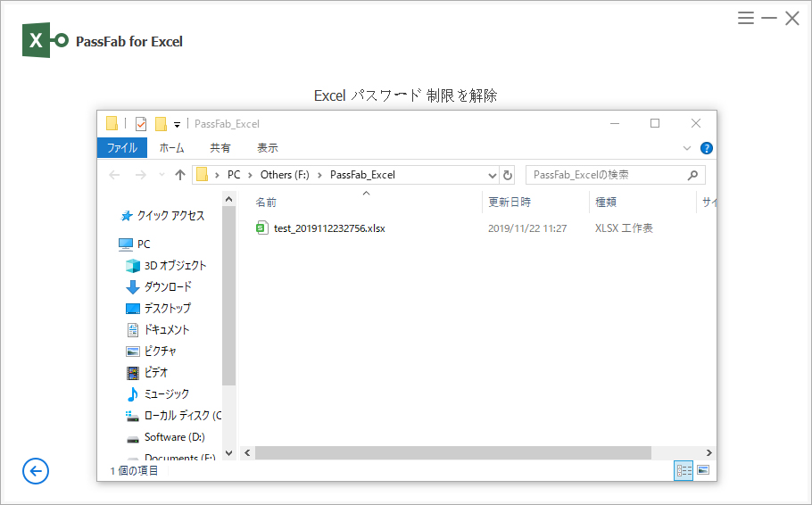Viewport: 812px width, 505px height.
Task: Switch to large icons view layout
Action: point(703,470)
